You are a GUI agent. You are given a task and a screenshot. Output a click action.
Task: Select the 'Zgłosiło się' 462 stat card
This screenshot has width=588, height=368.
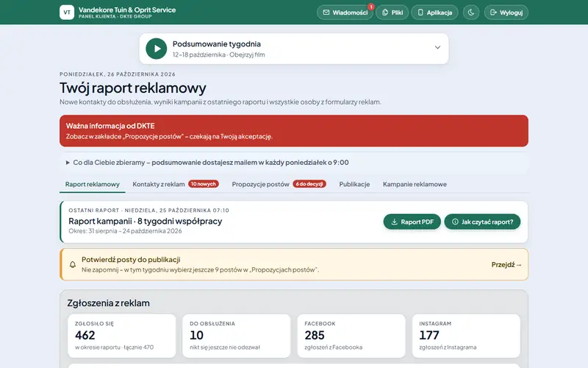point(121,336)
